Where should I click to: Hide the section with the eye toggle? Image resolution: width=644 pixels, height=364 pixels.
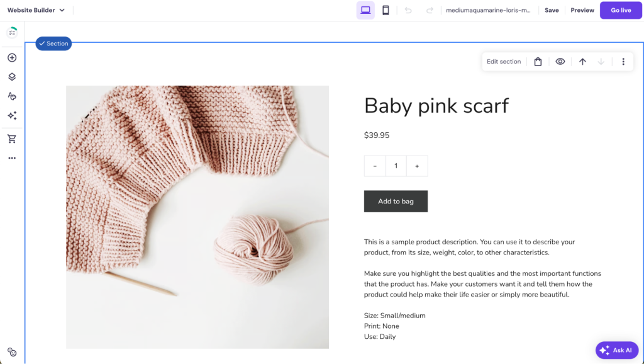point(560,61)
